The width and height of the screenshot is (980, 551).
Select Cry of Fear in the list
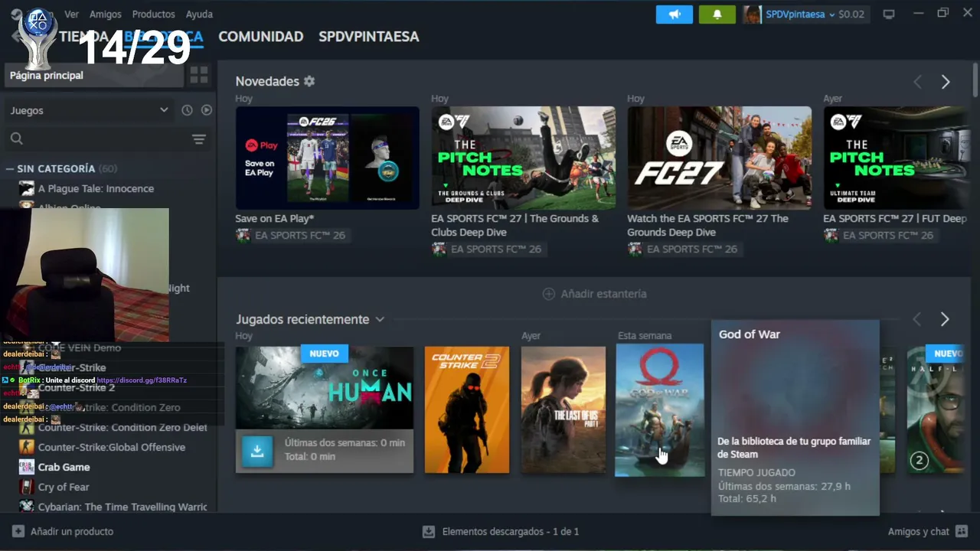(x=64, y=487)
